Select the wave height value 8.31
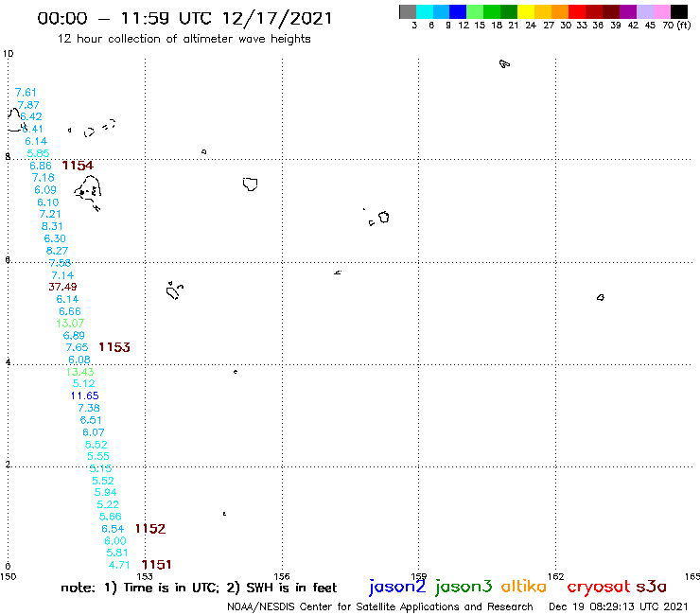 [x=52, y=226]
